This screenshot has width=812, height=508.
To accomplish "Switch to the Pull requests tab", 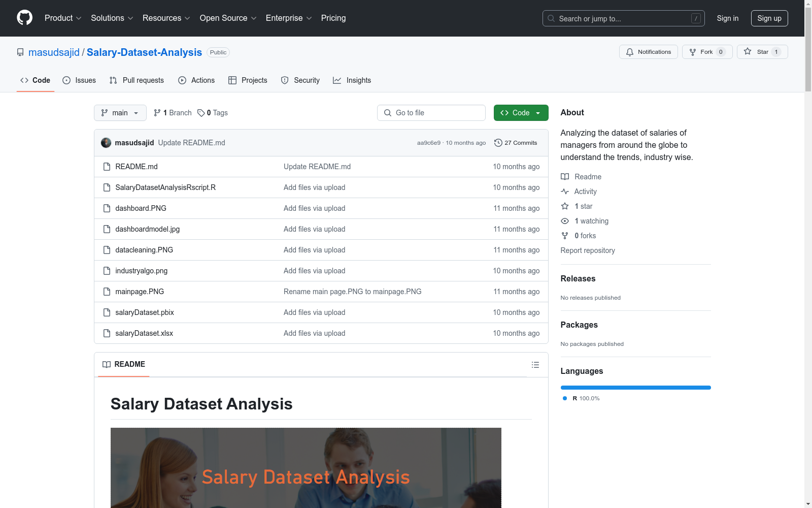I will [x=137, y=80].
